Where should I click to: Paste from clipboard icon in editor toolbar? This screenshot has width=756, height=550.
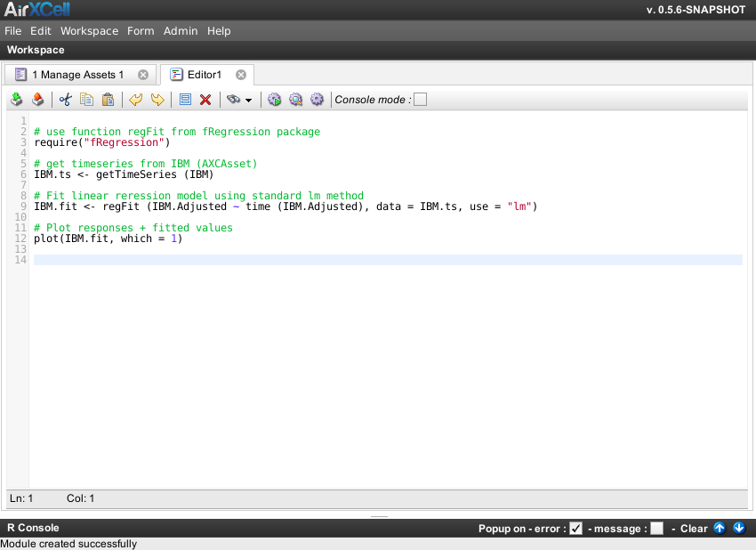pyautogui.click(x=108, y=100)
